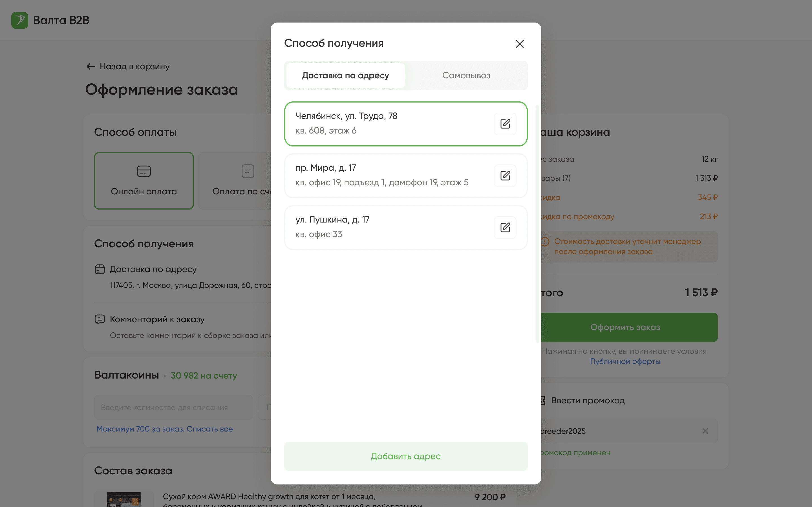Close the Способ получения dialog
The width and height of the screenshot is (812, 507).
pyautogui.click(x=519, y=44)
